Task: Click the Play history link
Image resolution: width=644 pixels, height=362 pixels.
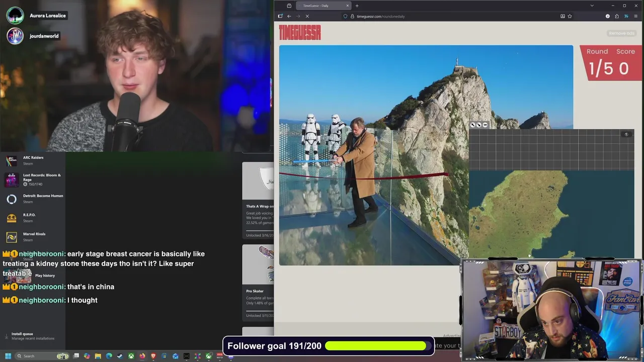Action: click(x=45, y=276)
